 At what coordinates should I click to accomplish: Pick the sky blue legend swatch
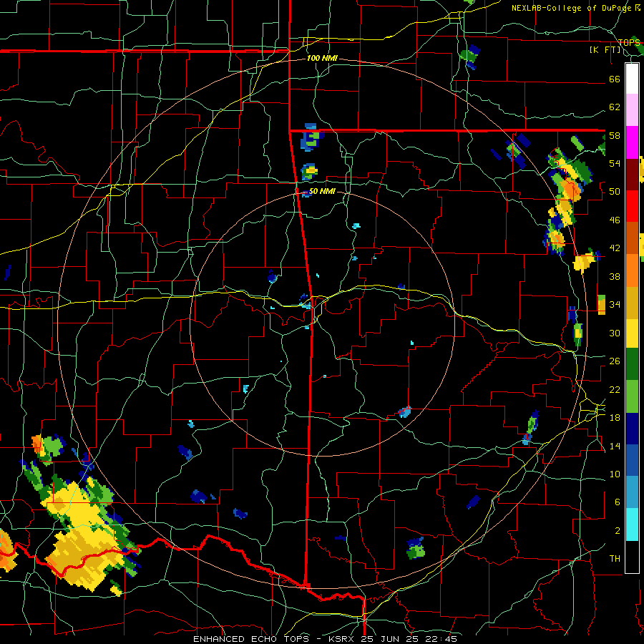pyautogui.click(x=632, y=492)
